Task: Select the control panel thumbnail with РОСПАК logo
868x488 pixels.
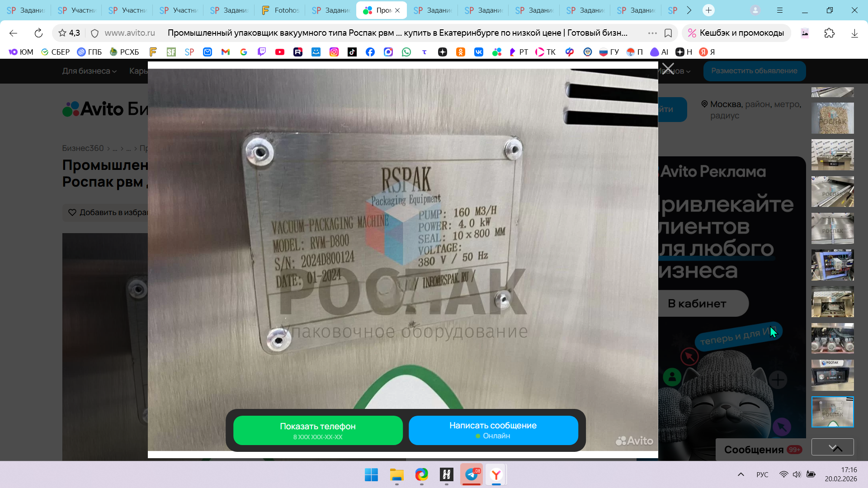Action: pyautogui.click(x=832, y=375)
